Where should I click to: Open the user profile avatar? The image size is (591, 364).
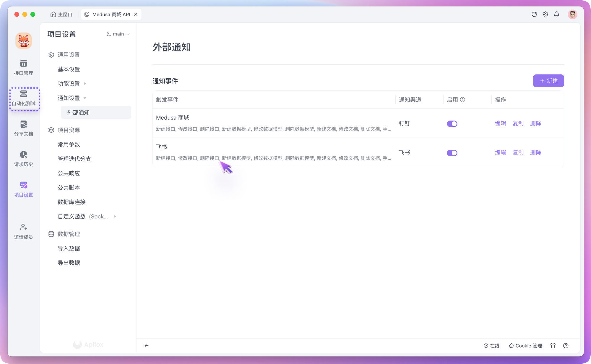572,14
